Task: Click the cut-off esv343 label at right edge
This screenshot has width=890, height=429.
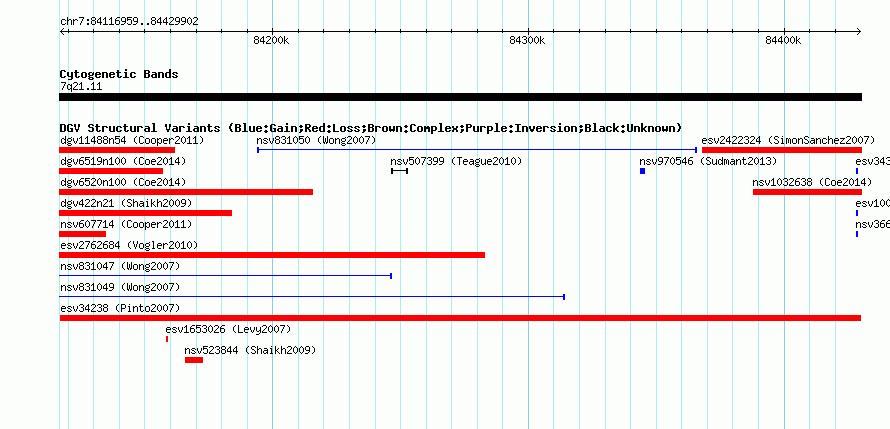Action: click(x=872, y=161)
